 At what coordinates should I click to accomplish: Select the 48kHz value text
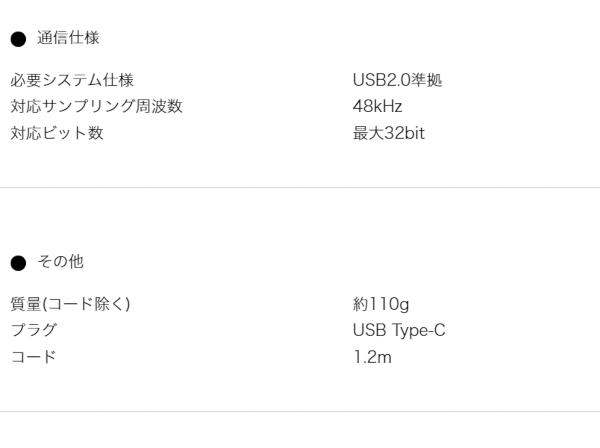[x=377, y=106]
